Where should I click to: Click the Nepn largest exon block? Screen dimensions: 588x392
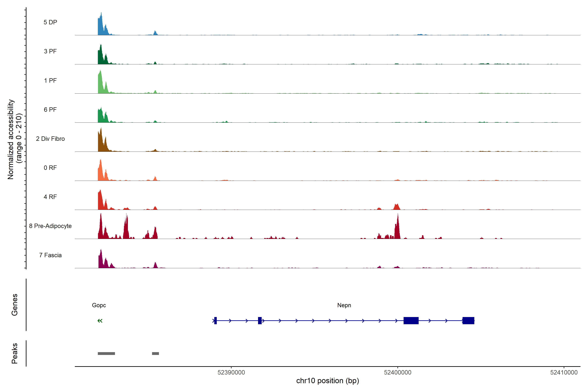(x=411, y=320)
